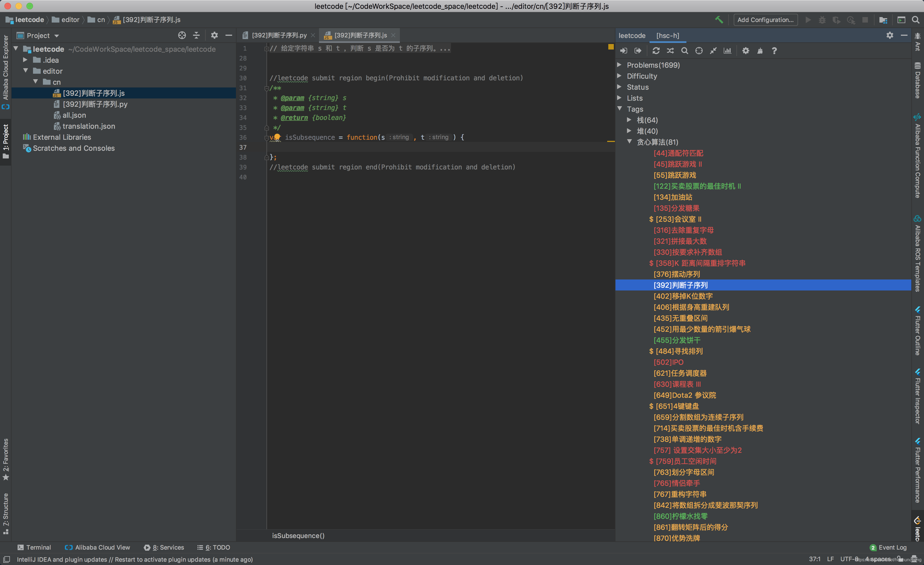The width and height of the screenshot is (924, 565).
Task: Open the leetcode plugin settings gear
Action: pos(745,51)
